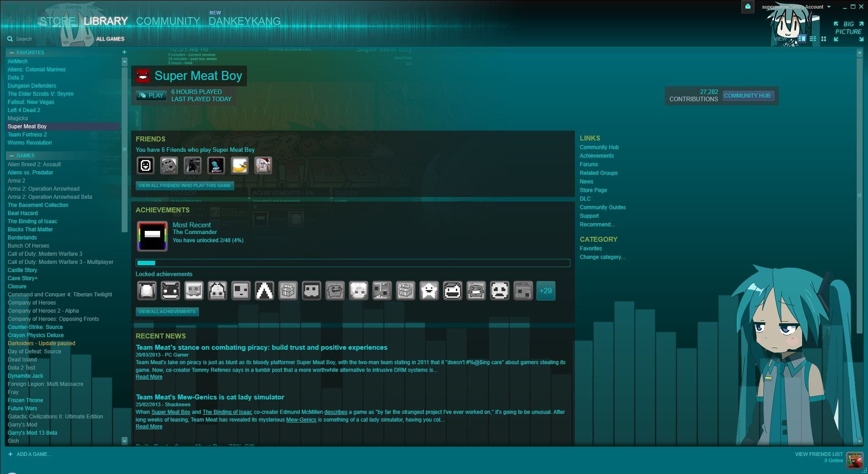Select the first locked achievement icon
868x474 pixels.
147,291
